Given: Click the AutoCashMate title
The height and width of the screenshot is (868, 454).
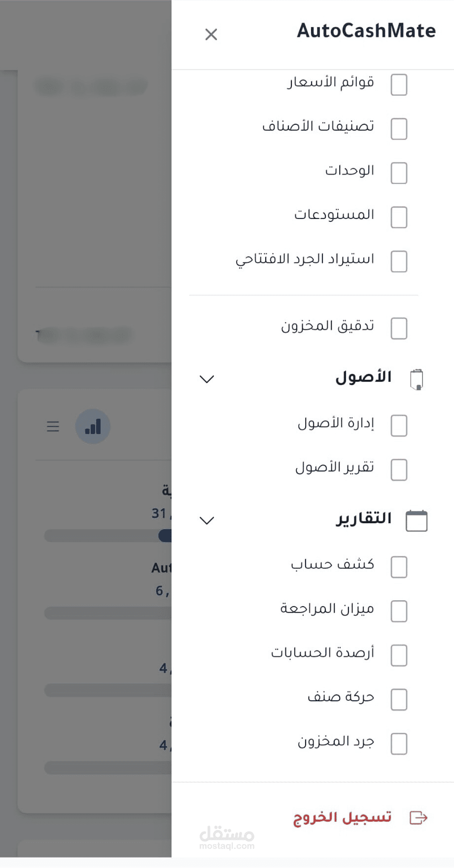Looking at the screenshot, I should pyautogui.click(x=366, y=31).
